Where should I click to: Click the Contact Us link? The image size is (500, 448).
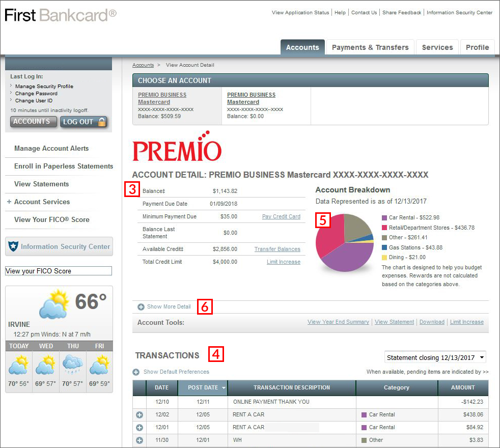coord(364,12)
